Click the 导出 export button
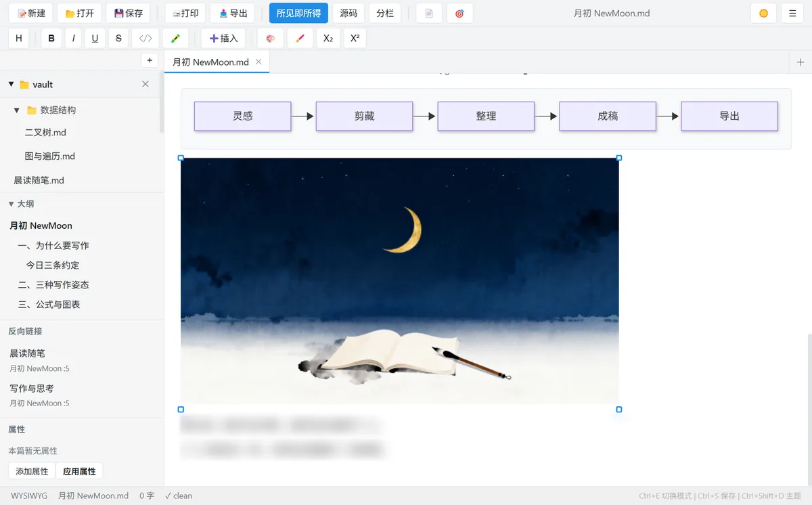Screen dimensions: 812x505 233,13
